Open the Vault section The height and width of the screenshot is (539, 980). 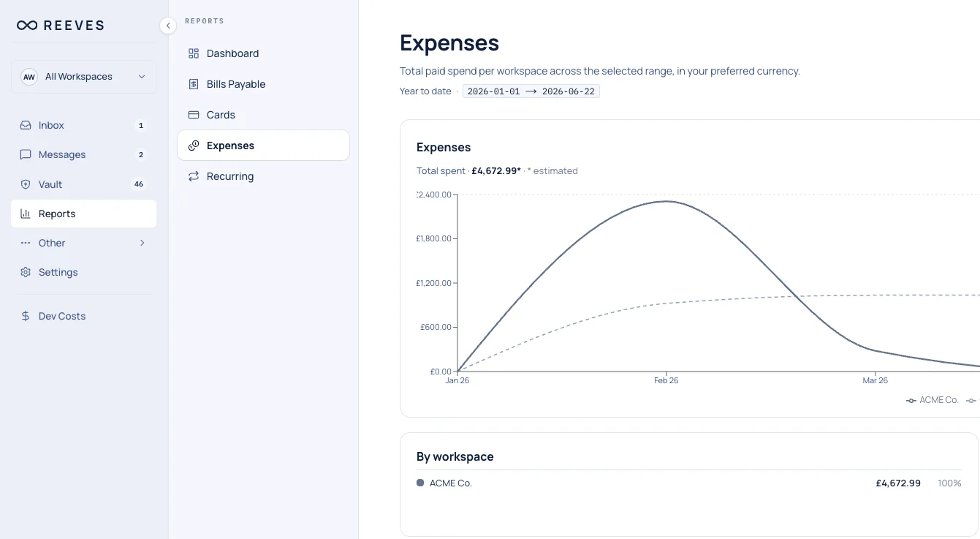(83, 184)
